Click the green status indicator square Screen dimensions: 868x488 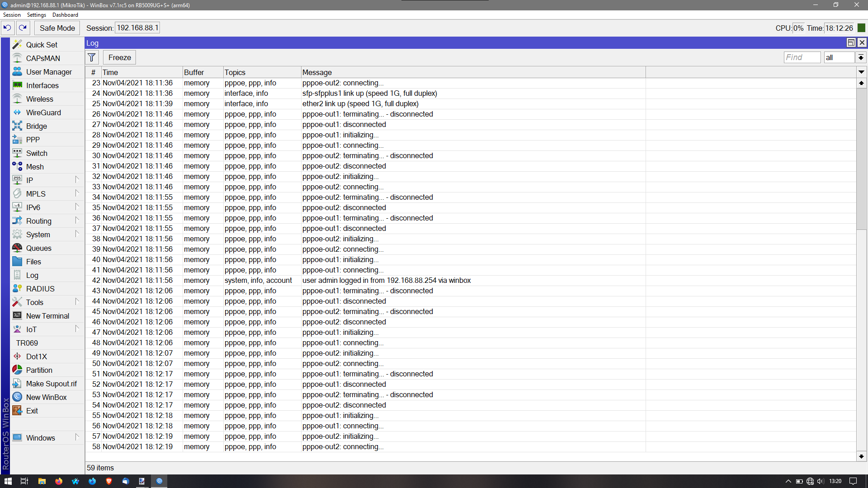click(861, 28)
